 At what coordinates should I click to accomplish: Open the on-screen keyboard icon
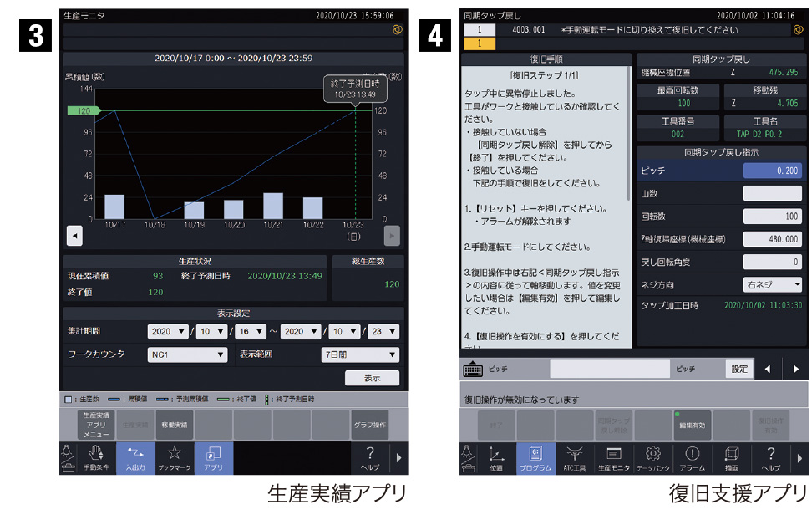pos(473,369)
